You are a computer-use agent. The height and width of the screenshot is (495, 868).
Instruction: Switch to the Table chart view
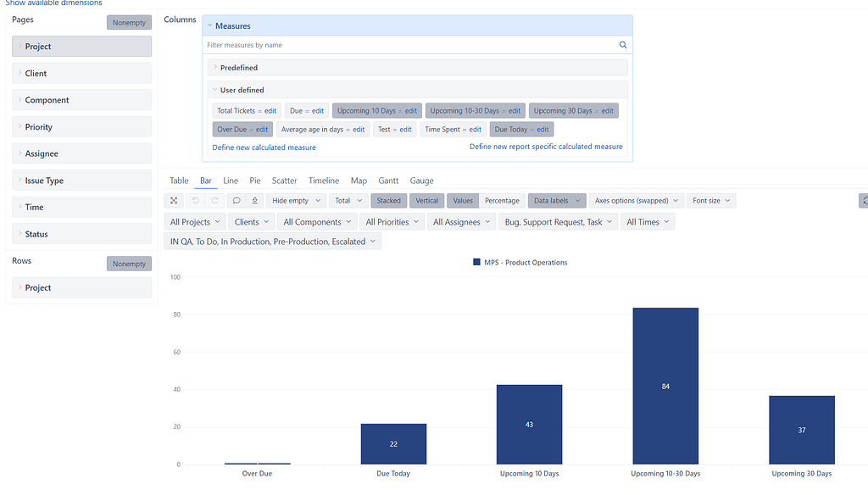click(178, 181)
